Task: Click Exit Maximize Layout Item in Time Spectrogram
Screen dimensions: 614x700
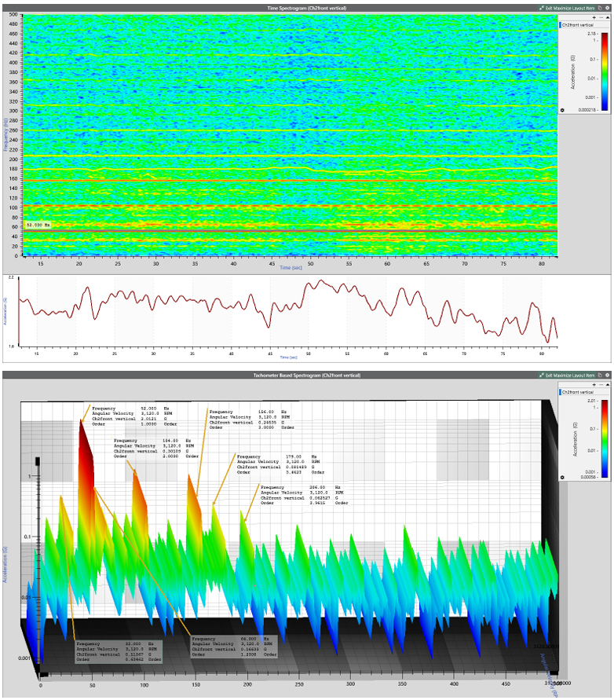Action: [x=567, y=8]
